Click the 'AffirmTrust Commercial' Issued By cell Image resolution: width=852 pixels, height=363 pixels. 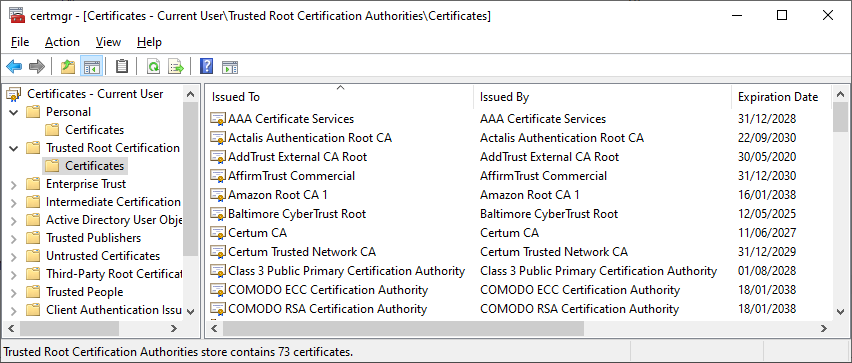tap(543, 176)
